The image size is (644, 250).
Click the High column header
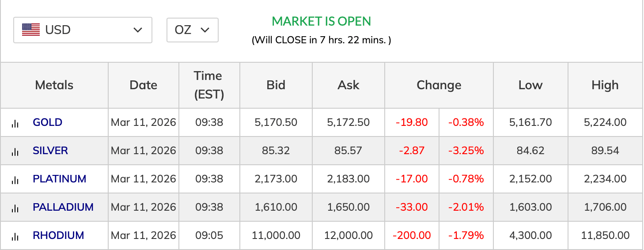(x=605, y=85)
